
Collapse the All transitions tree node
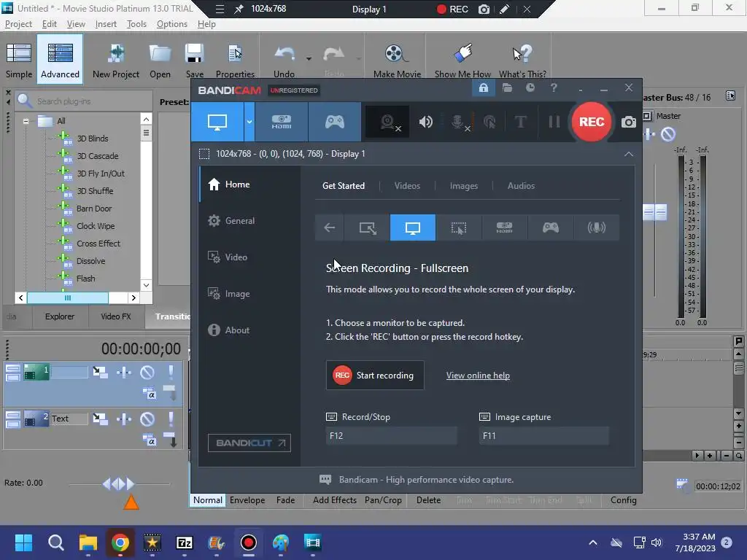point(26,121)
